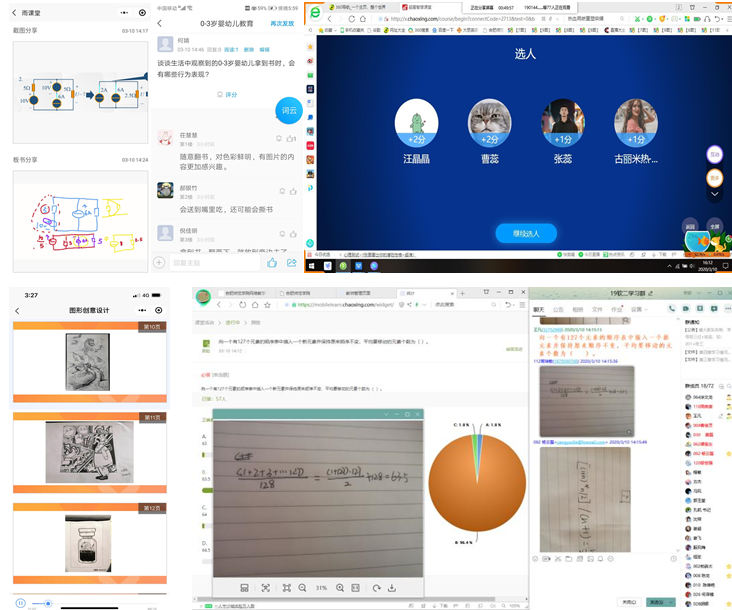Toggle 全屏 fullscreen mode in the classroom
Viewport: 732px width, 610px height.
(x=715, y=226)
